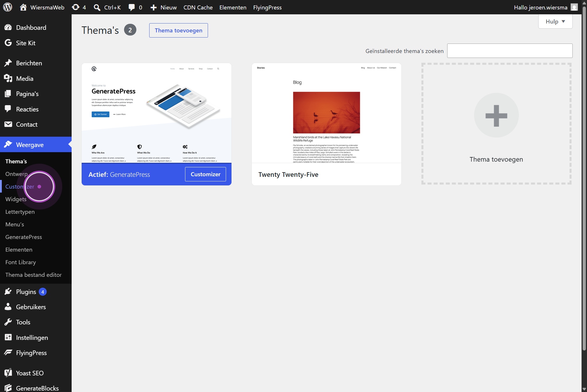Open the Elementen admin bar menu

click(233, 7)
